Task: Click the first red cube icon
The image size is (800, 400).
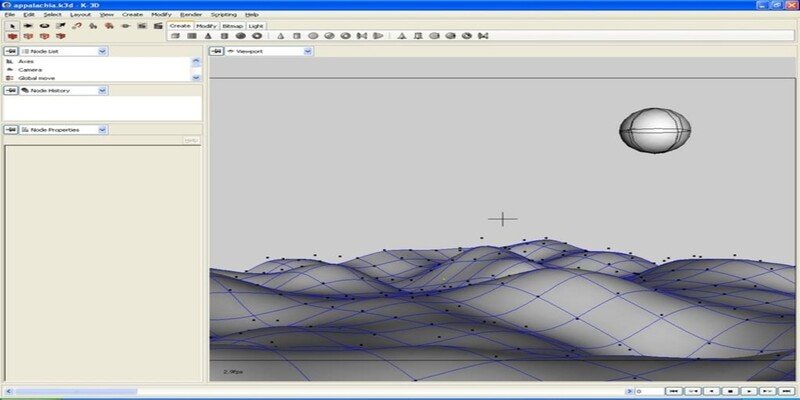Action: pos(12,36)
